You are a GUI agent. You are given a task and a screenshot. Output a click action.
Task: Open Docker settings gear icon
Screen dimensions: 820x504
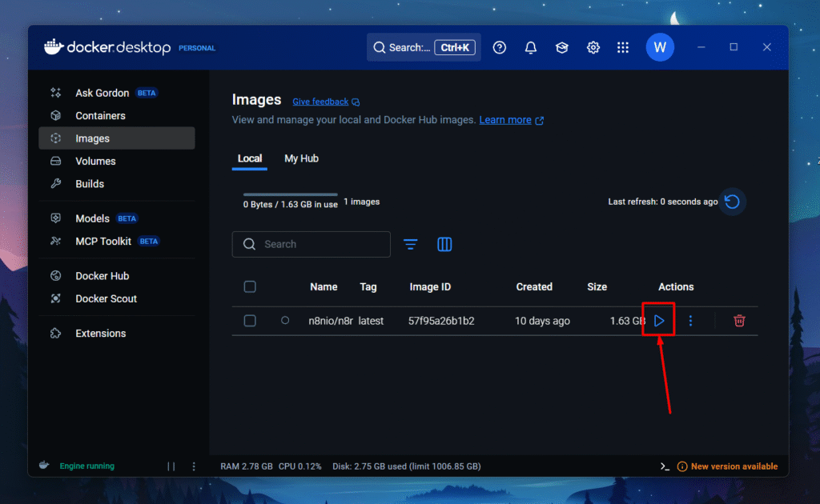click(x=593, y=48)
